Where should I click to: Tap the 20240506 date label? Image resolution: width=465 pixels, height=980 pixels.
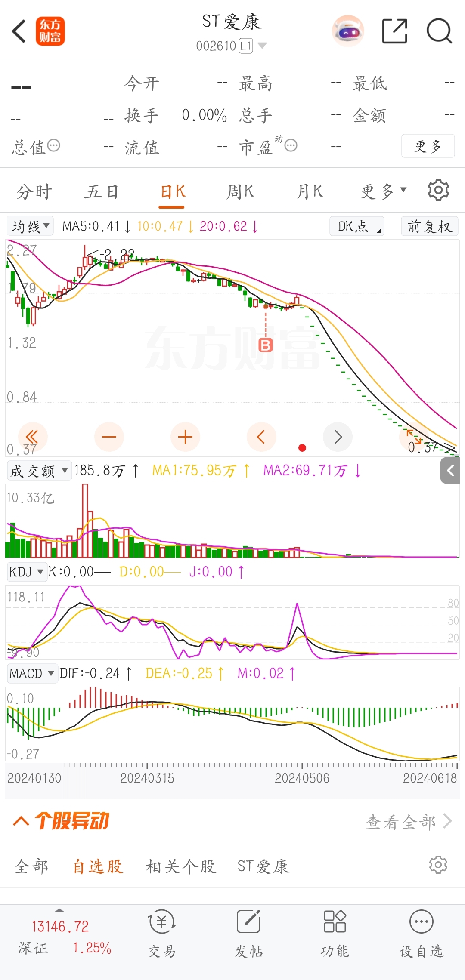(302, 778)
